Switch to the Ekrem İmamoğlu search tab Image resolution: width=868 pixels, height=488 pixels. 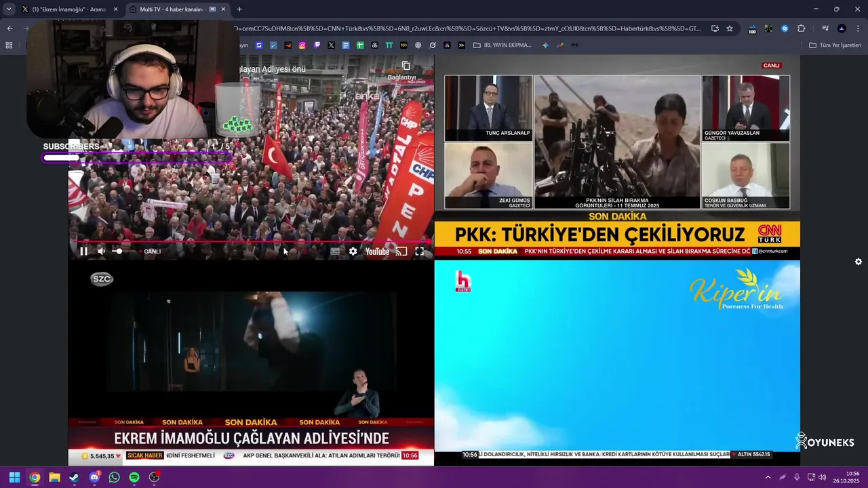tap(68, 9)
